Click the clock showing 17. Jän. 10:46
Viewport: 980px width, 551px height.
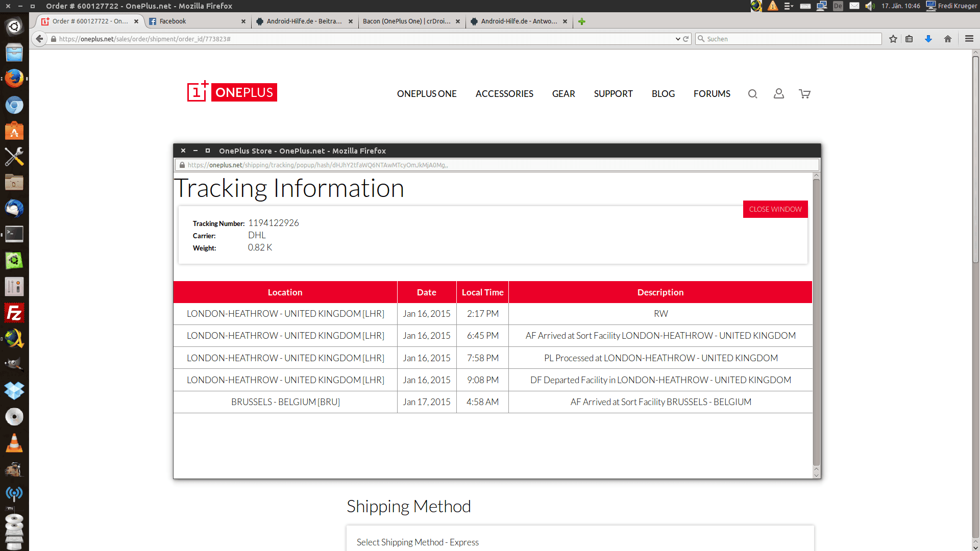coord(901,6)
